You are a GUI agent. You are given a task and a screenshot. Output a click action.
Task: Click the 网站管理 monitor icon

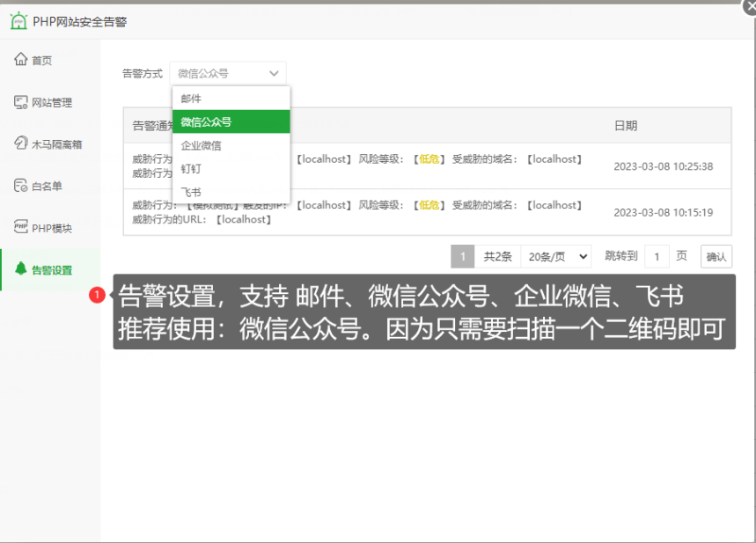pos(21,102)
